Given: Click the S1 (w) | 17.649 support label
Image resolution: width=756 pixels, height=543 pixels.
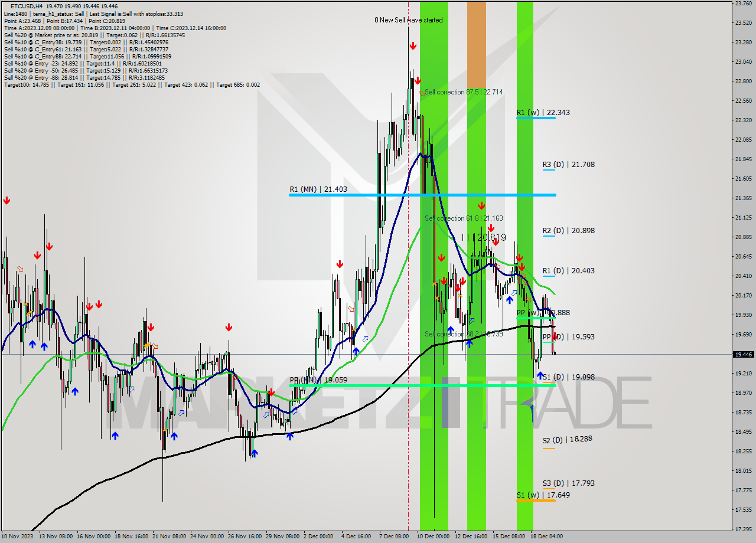Looking at the screenshot, I should click(543, 495).
